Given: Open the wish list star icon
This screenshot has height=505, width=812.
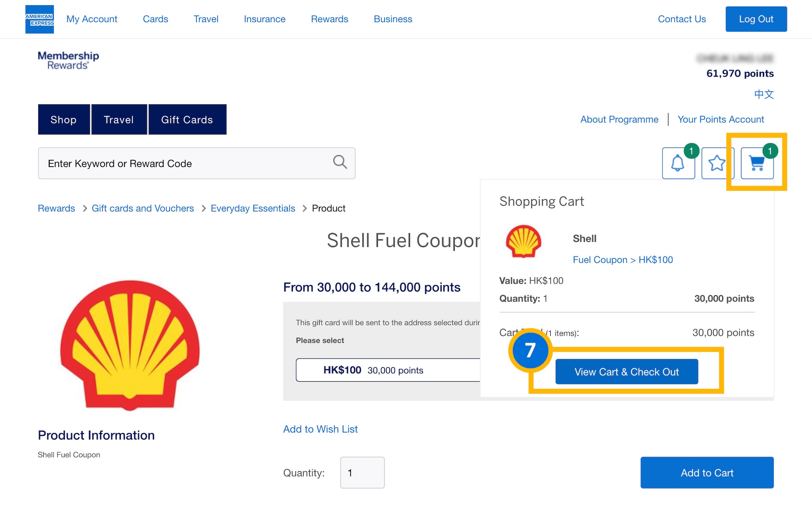Looking at the screenshot, I should coord(716,163).
